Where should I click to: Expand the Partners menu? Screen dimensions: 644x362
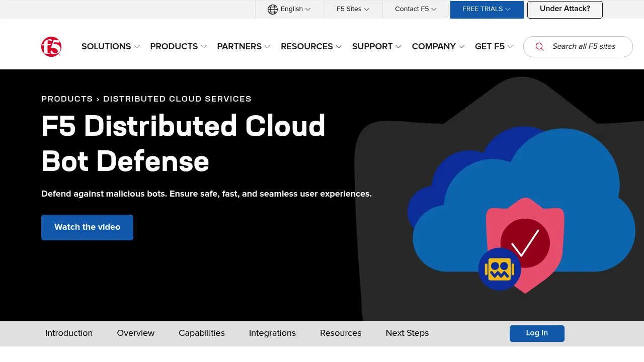244,46
